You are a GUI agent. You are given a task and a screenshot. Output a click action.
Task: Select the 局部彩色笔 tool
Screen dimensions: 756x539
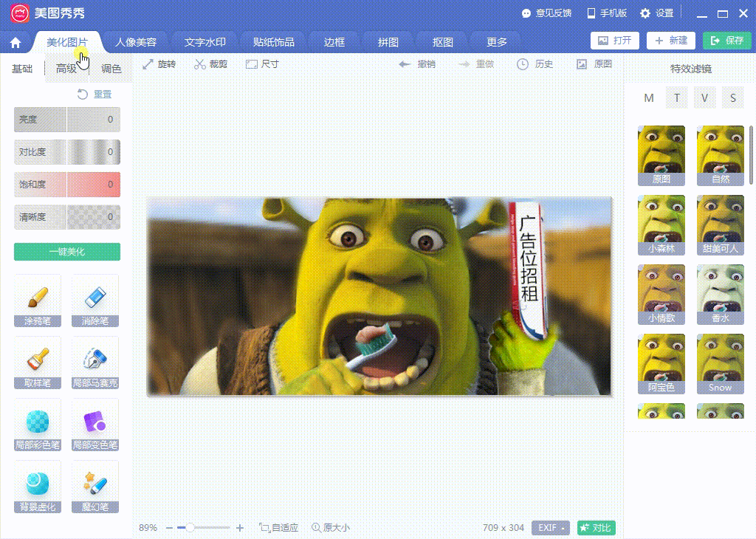tap(38, 425)
